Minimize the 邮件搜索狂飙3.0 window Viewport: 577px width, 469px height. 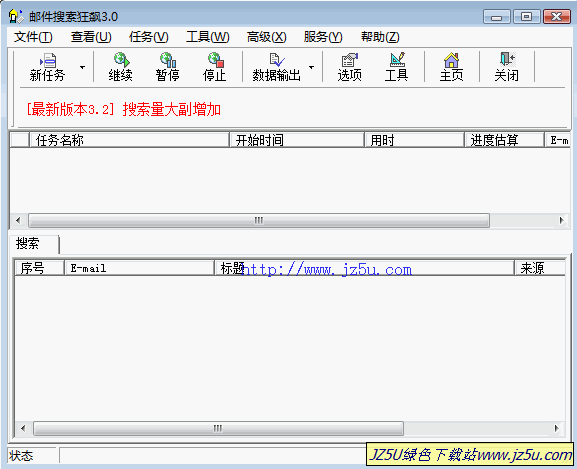coord(496,17)
